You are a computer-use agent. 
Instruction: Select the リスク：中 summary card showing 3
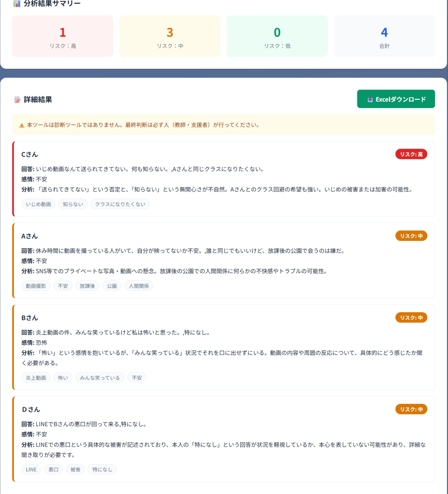coord(170,36)
